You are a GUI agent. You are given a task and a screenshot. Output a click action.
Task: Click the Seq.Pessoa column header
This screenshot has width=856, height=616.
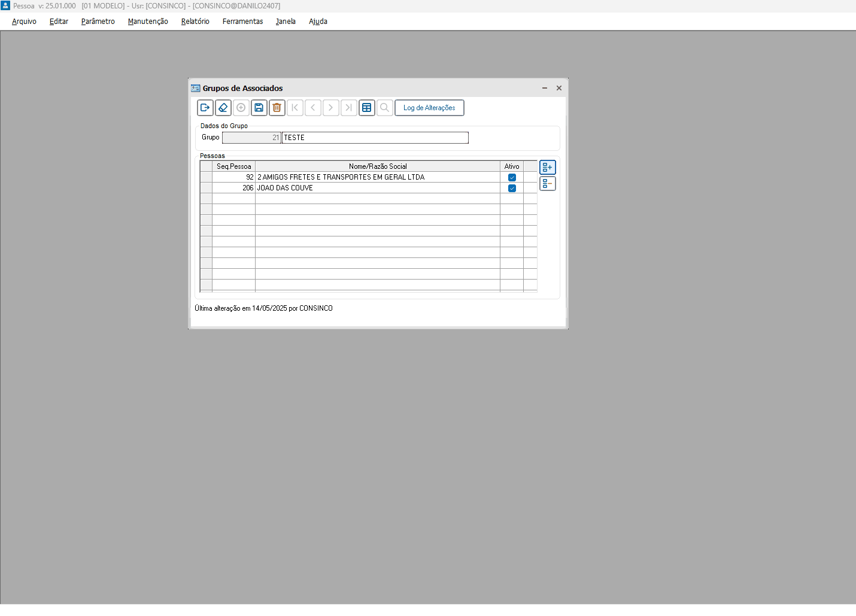point(234,166)
